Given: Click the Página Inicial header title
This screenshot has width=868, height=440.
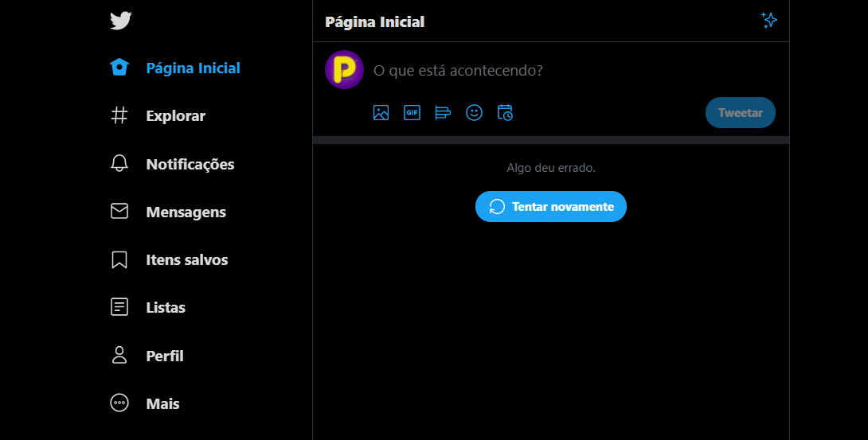Looking at the screenshot, I should (374, 21).
